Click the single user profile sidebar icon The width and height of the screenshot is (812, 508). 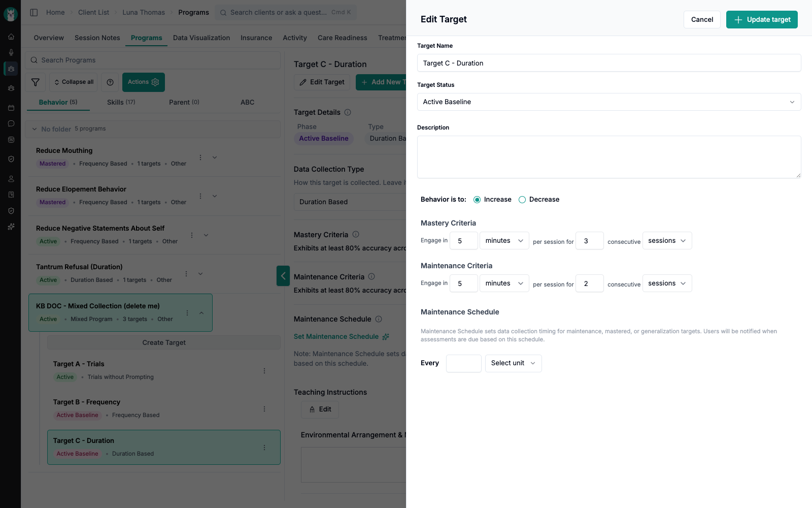click(11, 179)
